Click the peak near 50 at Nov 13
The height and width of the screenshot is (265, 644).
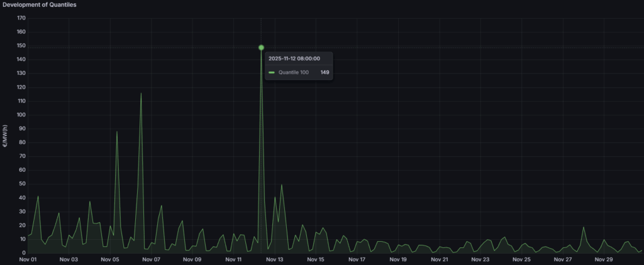[282, 185]
